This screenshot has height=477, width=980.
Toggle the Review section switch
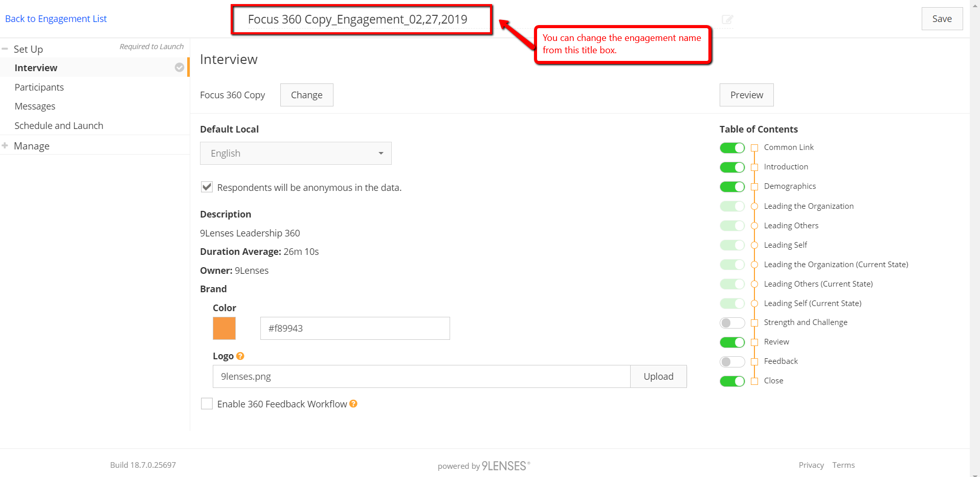coord(732,342)
